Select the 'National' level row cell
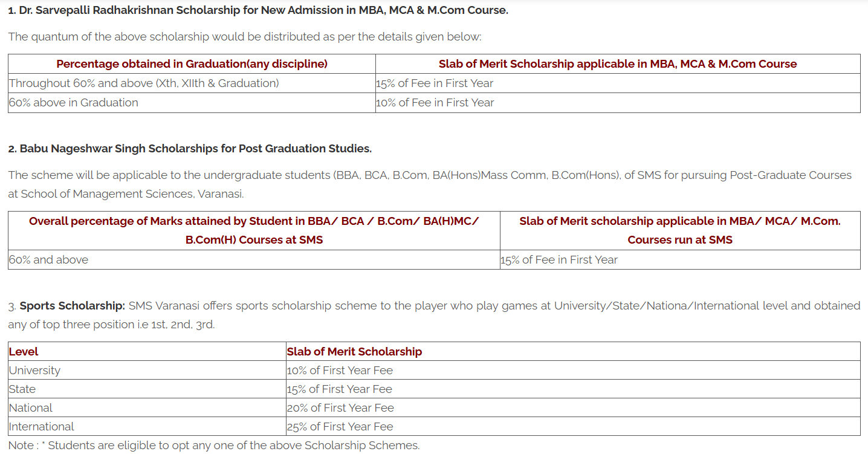 click(x=31, y=407)
